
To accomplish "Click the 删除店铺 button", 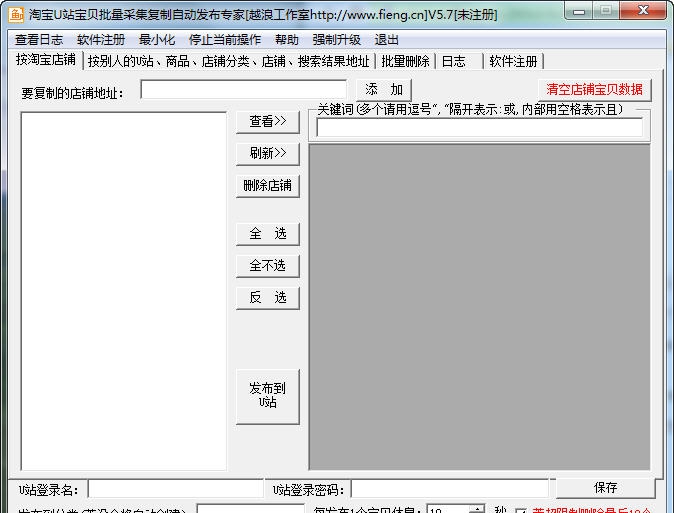I will pos(268,186).
